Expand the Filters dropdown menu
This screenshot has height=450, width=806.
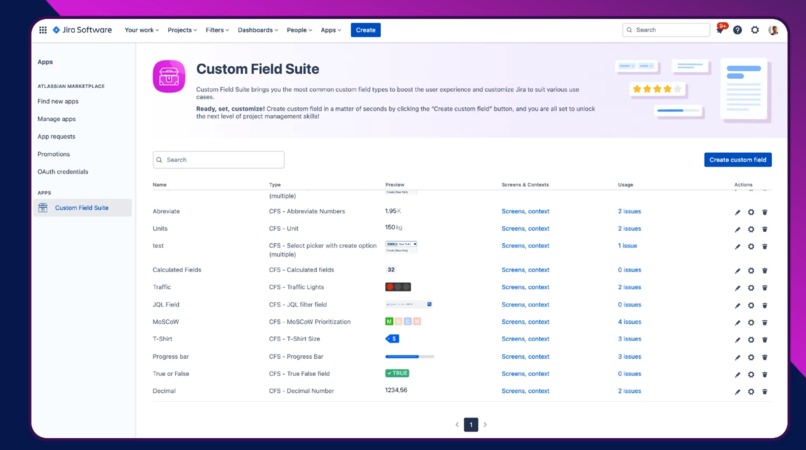(217, 30)
